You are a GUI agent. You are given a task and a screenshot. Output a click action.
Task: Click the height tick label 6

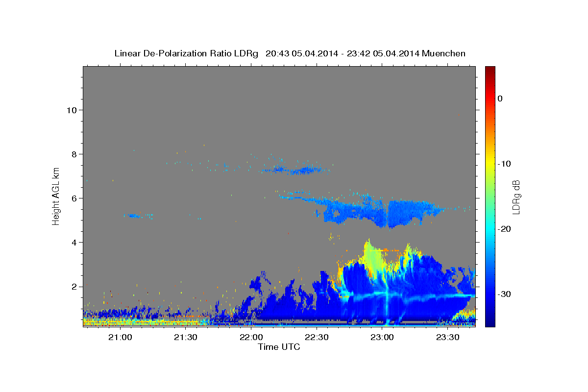tap(73, 198)
